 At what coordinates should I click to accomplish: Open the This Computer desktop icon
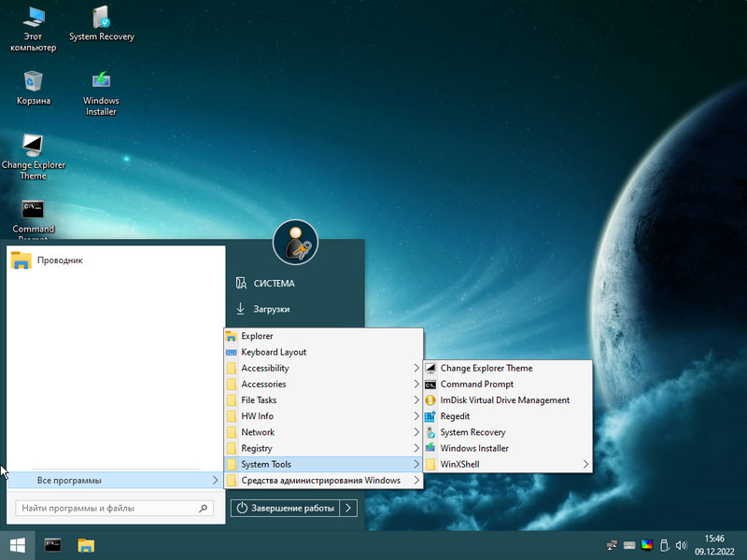point(34,29)
